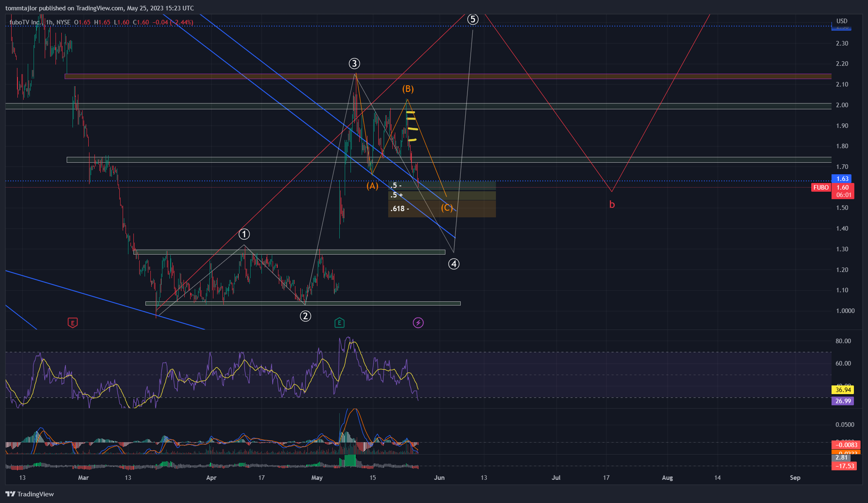Viewport: 868px width, 503px height.
Task: Click the red b wave label
Action: [x=612, y=204]
